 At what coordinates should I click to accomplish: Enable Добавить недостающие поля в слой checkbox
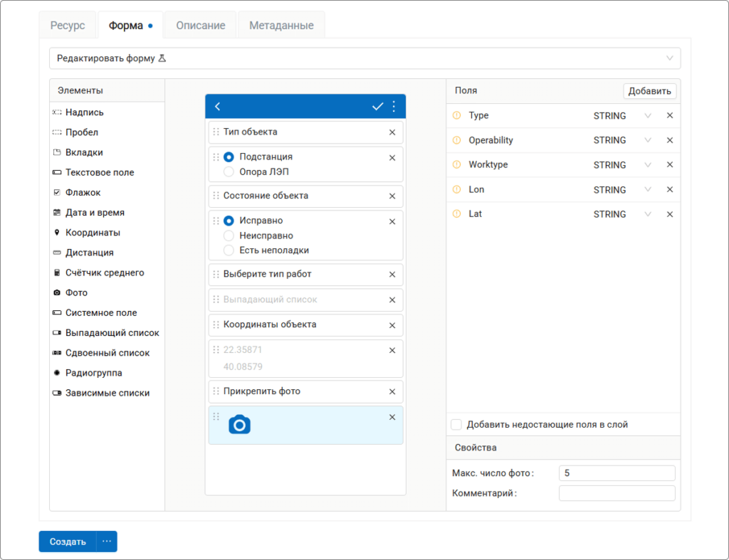coord(456,424)
